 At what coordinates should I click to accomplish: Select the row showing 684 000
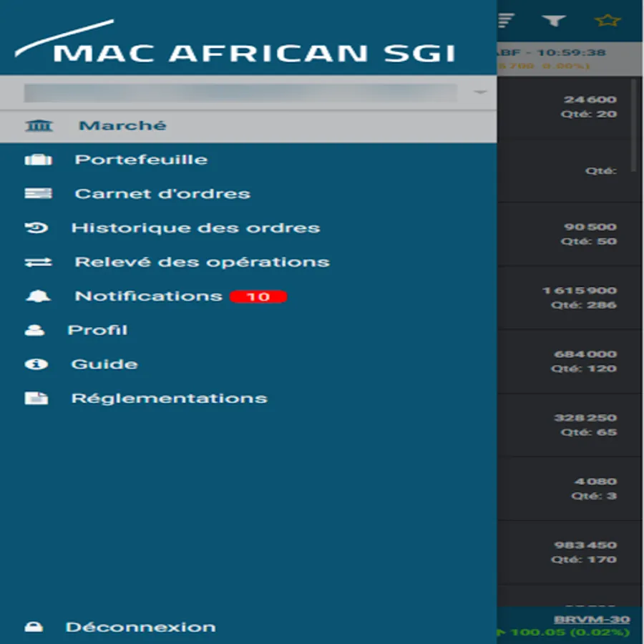click(x=569, y=361)
